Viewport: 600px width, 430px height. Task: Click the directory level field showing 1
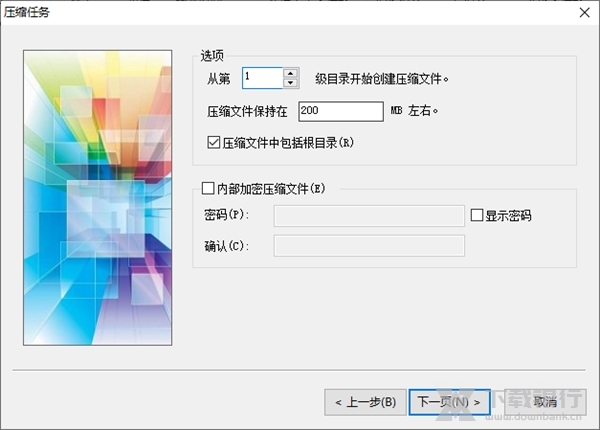point(262,78)
